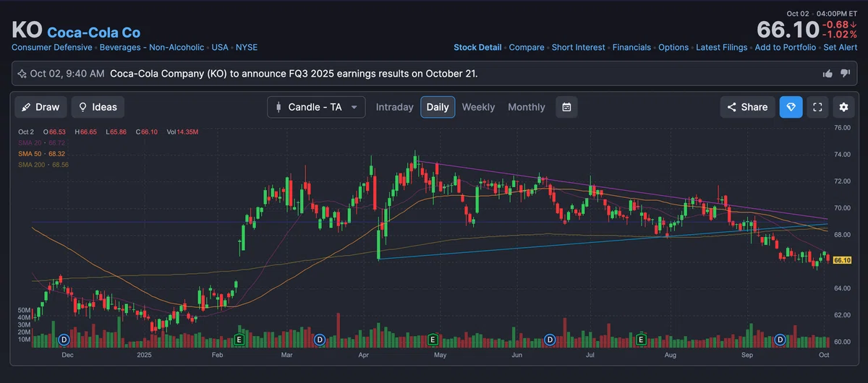Click the Oct 02 04:00PM ET timestamp
The height and width of the screenshot is (383, 868).
tap(822, 14)
